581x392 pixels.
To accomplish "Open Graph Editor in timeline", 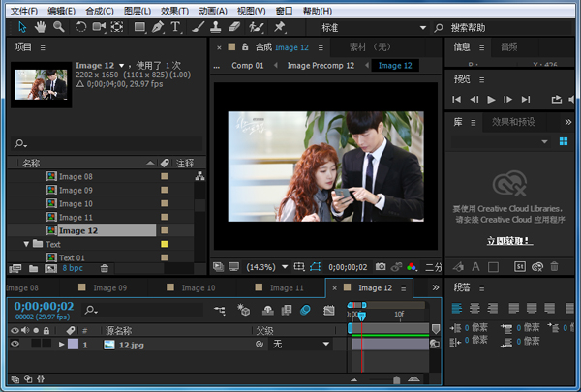I will [328, 310].
